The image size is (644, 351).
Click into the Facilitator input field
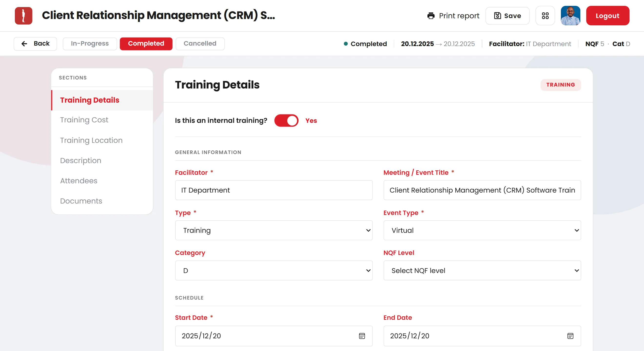(274, 190)
